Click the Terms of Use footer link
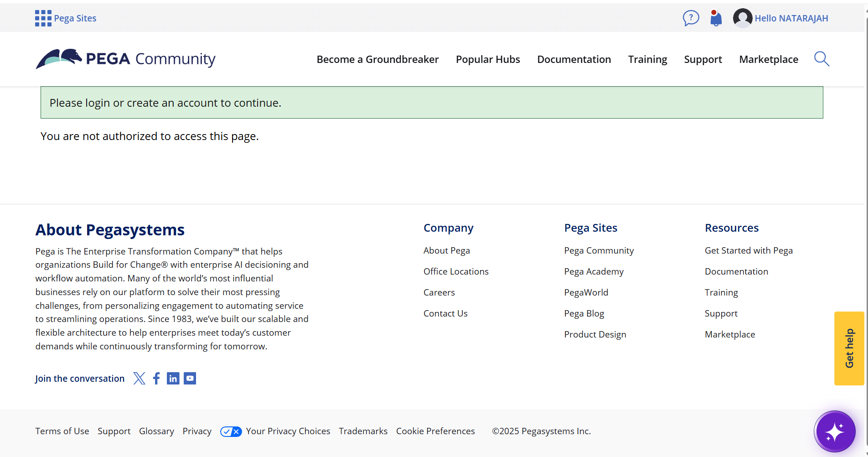Image resolution: width=868 pixels, height=457 pixels. [x=62, y=431]
